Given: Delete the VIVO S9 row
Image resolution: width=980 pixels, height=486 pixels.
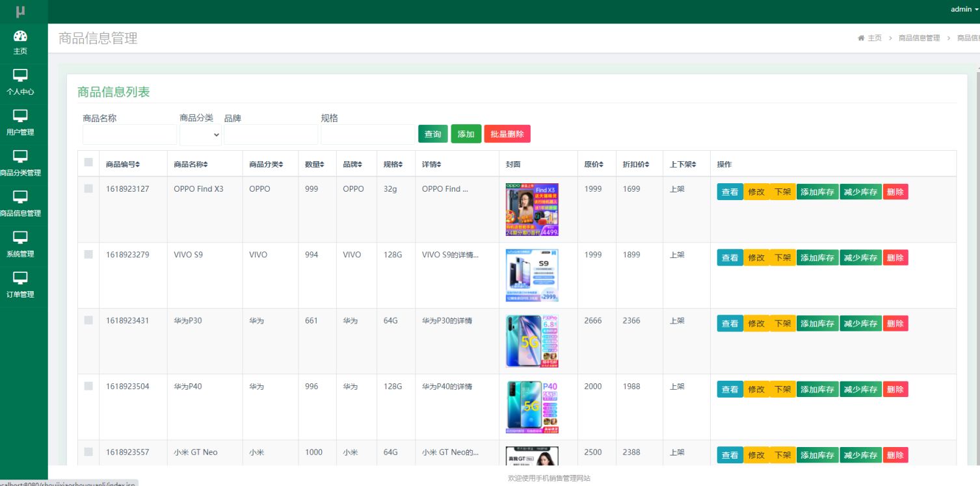Looking at the screenshot, I should (x=895, y=258).
